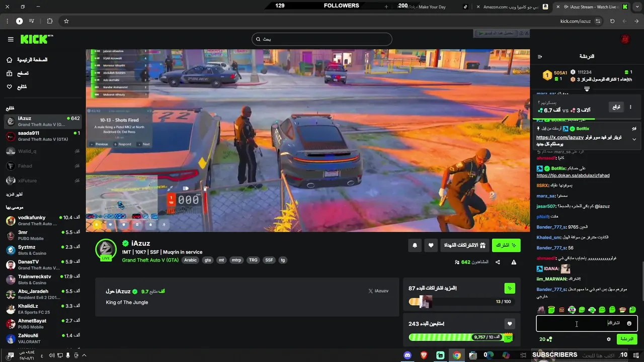Click the Kick logo
Viewport: 644px width, 362px height.
point(37,39)
